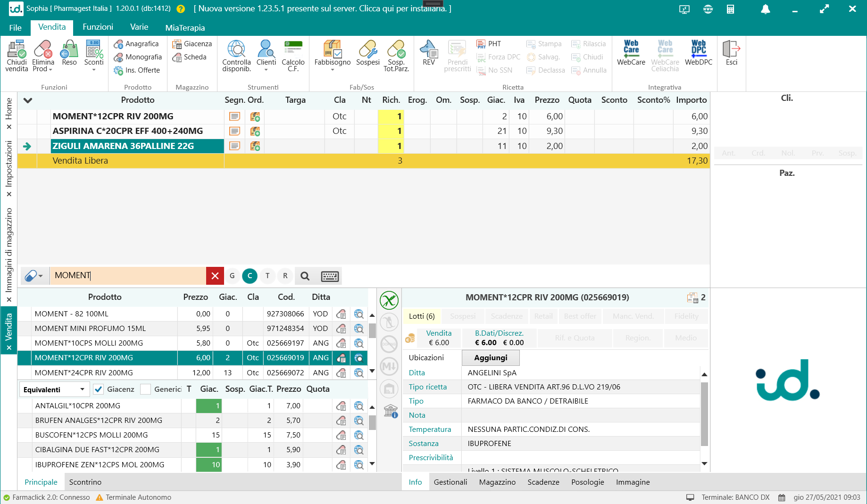Open the Home side tab

click(9, 109)
